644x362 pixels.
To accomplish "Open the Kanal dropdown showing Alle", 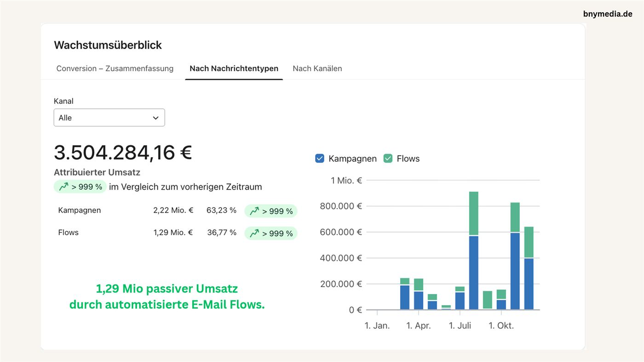I will click(x=109, y=118).
